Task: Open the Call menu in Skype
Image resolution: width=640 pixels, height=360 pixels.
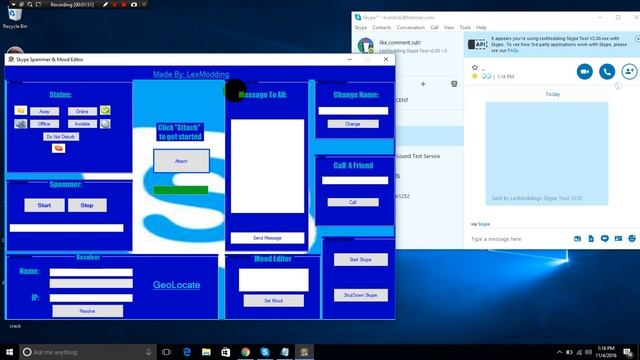Action: (434, 27)
